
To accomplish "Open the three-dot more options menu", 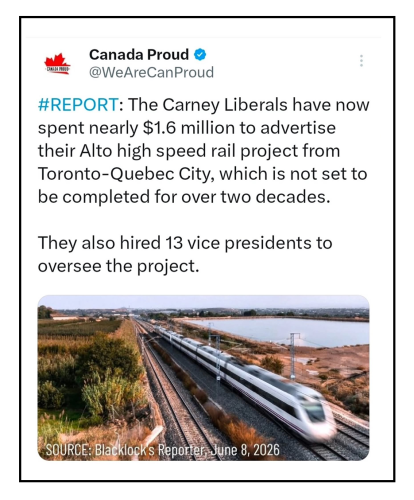I will pyautogui.click(x=361, y=61).
